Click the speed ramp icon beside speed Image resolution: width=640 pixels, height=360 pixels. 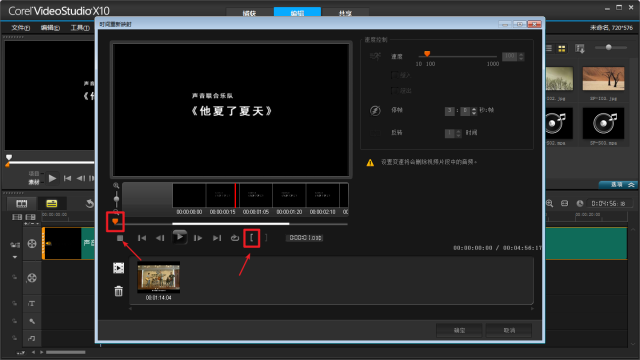(x=375, y=56)
